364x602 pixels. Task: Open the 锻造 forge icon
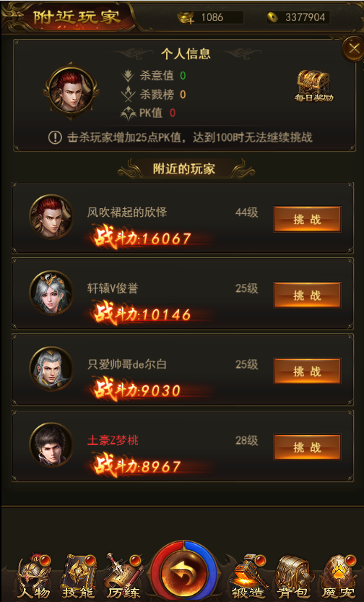click(x=248, y=577)
